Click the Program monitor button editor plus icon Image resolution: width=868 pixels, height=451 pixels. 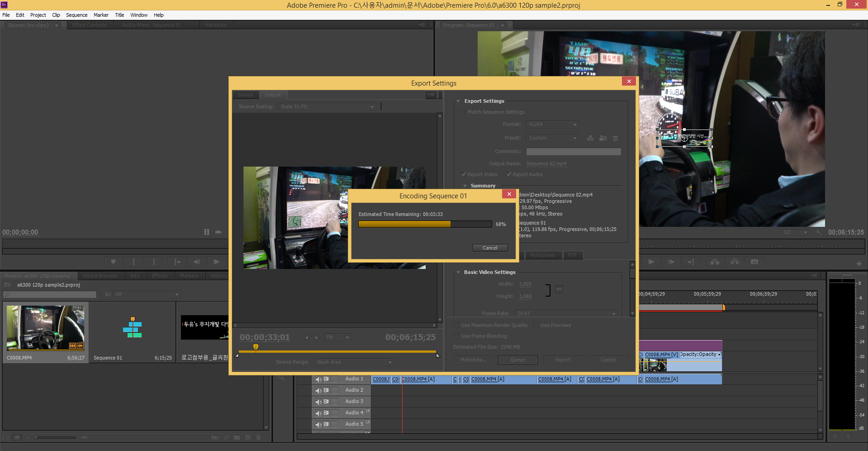pos(859,264)
